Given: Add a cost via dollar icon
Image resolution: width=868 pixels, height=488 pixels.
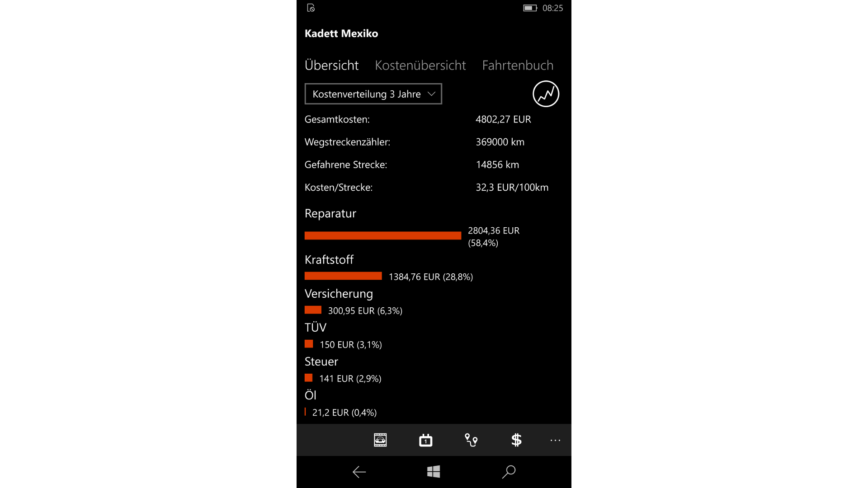Looking at the screenshot, I should pos(516,440).
